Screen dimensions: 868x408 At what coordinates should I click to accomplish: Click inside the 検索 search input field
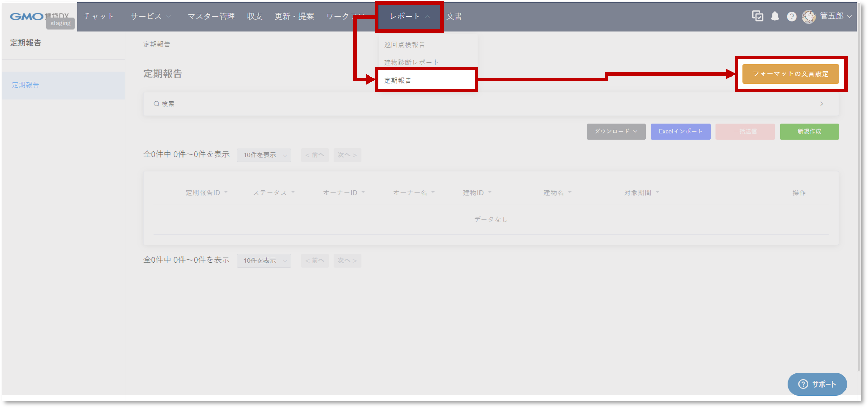(236, 104)
